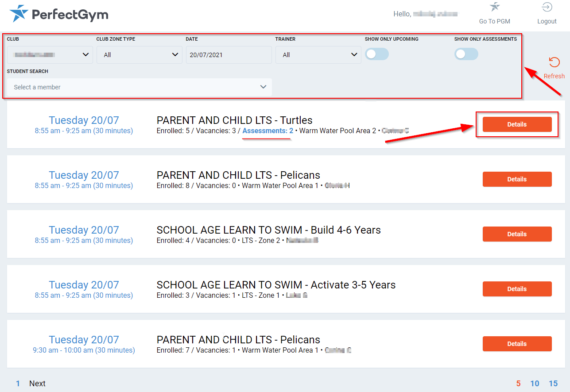Click Assessments: 2 link
Viewport: 570px width, 392px height.
point(268,131)
